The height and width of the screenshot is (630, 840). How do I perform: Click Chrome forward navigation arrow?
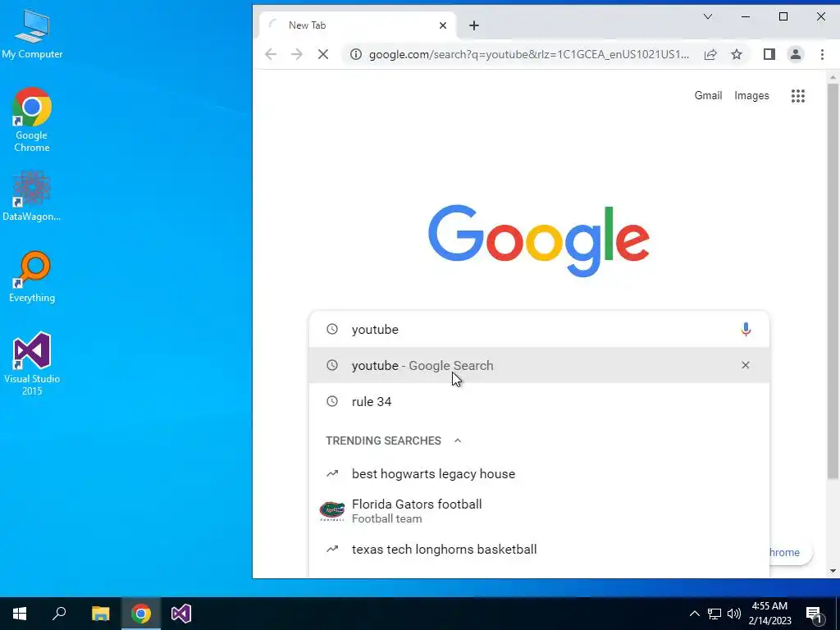point(297,54)
